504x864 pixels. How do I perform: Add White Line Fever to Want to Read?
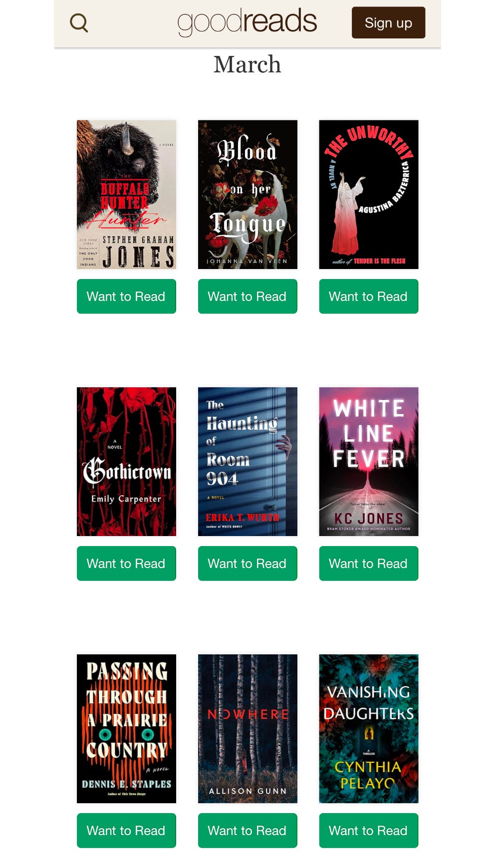tap(369, 564)
